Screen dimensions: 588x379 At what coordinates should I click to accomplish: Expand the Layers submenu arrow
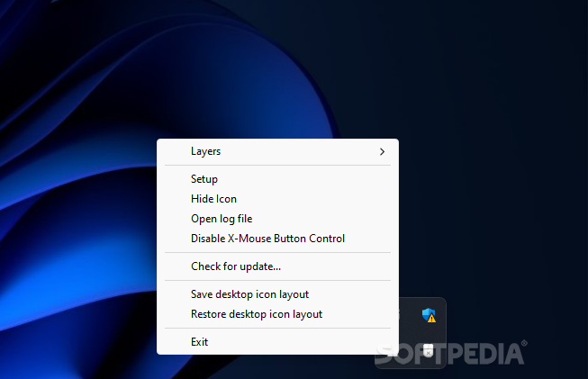382,151
